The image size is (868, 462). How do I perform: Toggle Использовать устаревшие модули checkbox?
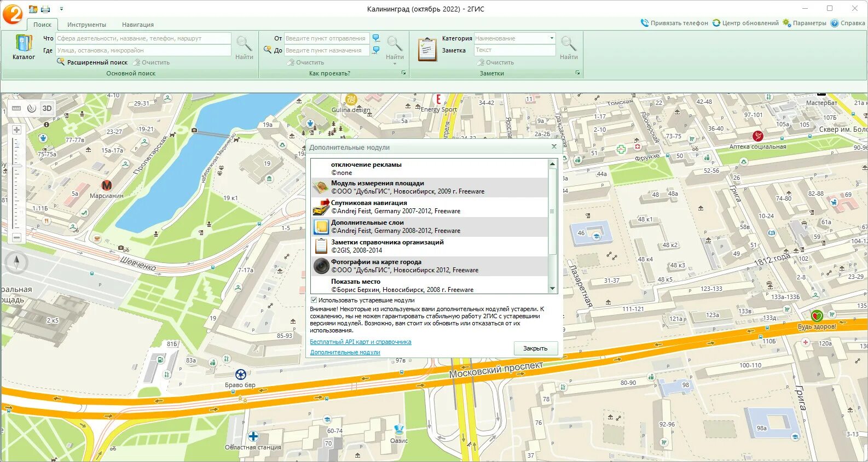(314, 300)
